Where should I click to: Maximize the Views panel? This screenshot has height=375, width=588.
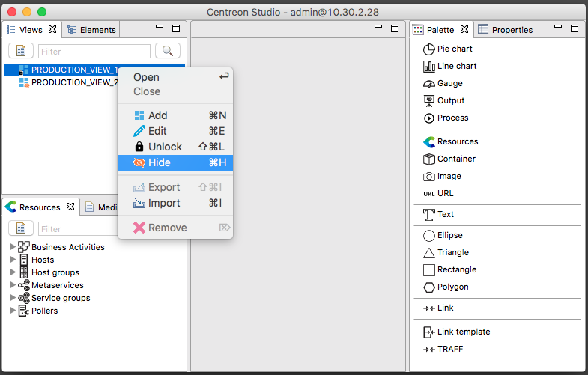coord(176,28)
